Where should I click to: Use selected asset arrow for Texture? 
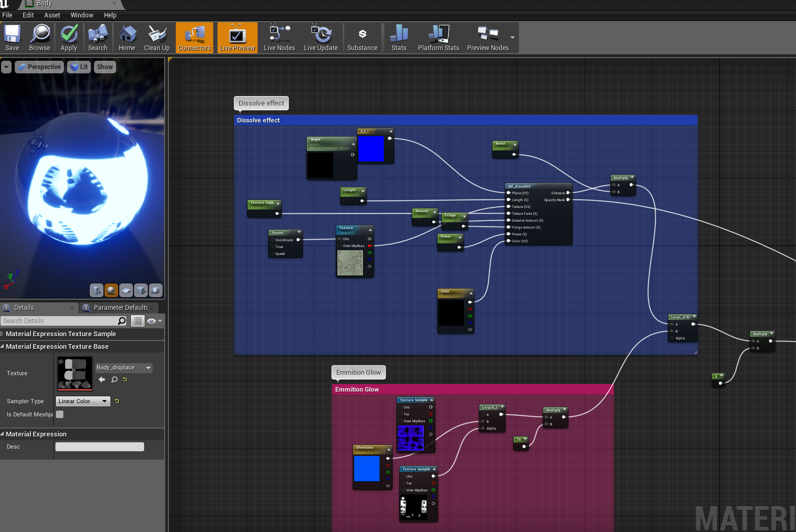[102, 379]
